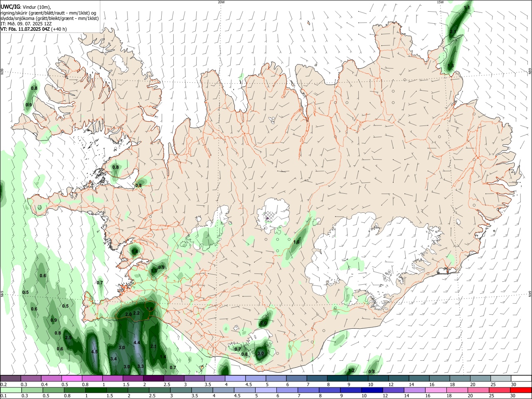Viewport: 532px width, 399px height.
Task: Click the light green 0.1 legend swatch
Action: 11,390
